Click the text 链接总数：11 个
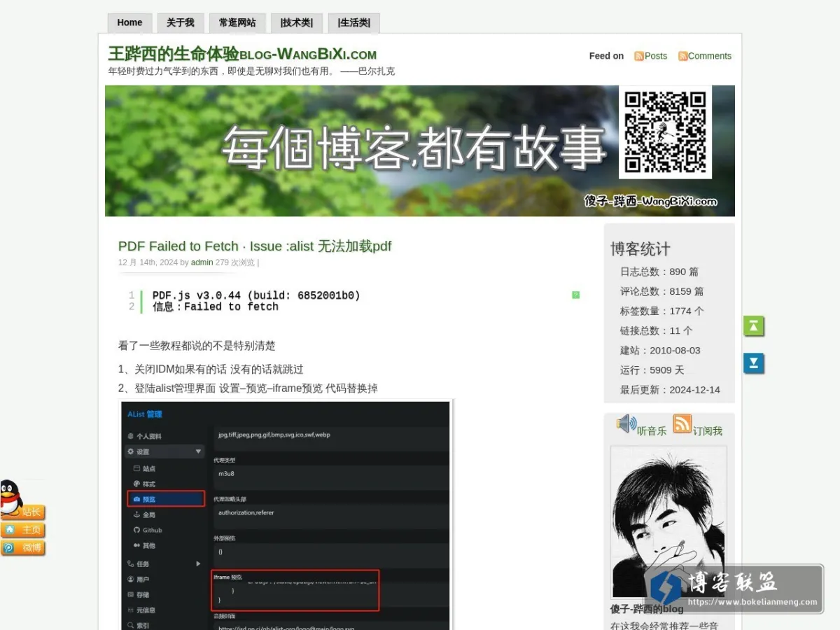 tap(657, 330)
